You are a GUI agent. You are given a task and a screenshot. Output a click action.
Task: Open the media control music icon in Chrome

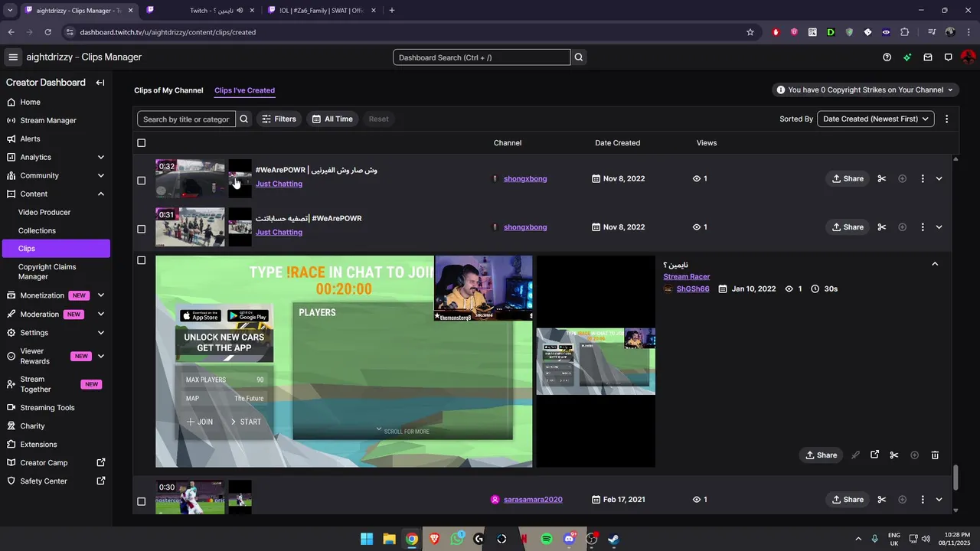(932, 32)
